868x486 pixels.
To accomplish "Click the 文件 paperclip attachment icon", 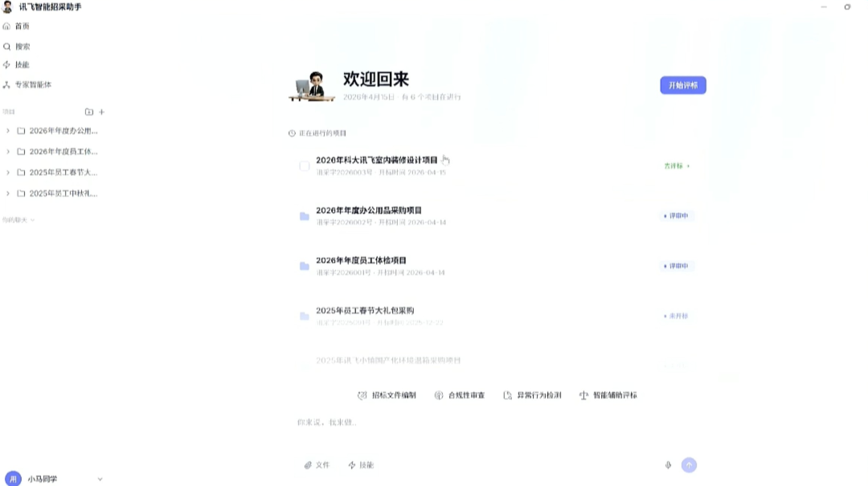I will pos(308,465).
